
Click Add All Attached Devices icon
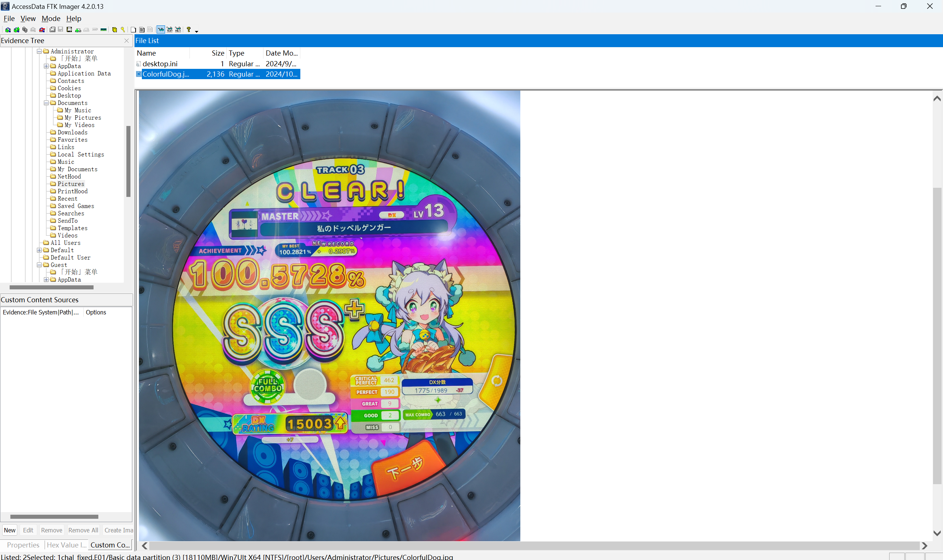[x=17, y=29]
